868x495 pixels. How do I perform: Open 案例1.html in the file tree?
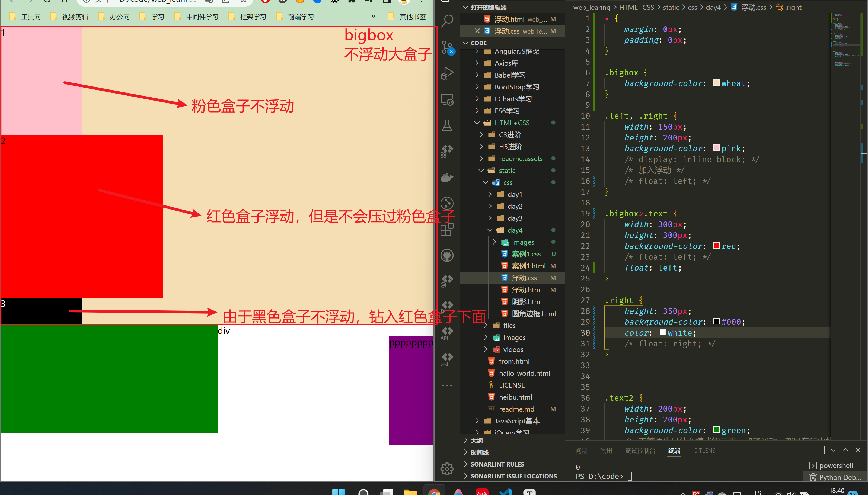coord(528,266)
